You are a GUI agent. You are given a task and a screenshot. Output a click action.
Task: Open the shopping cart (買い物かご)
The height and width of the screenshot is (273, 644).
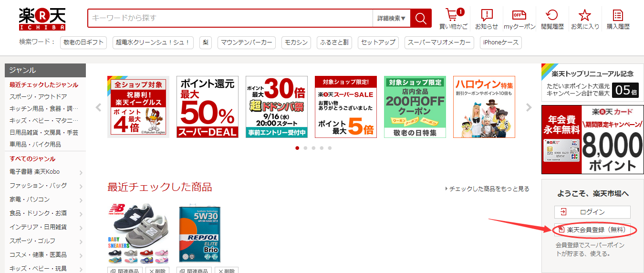coord(453,19)
